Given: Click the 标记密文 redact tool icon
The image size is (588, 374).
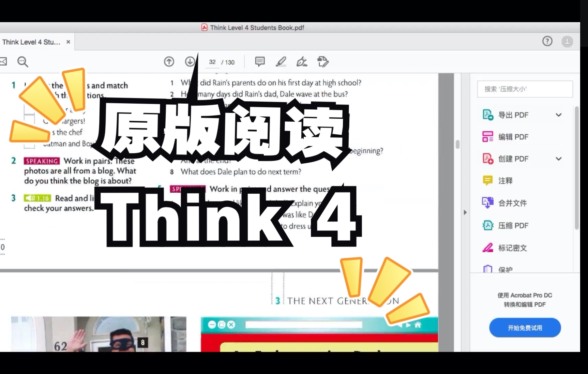Looking at the screenshot, I should pos(488,248).
